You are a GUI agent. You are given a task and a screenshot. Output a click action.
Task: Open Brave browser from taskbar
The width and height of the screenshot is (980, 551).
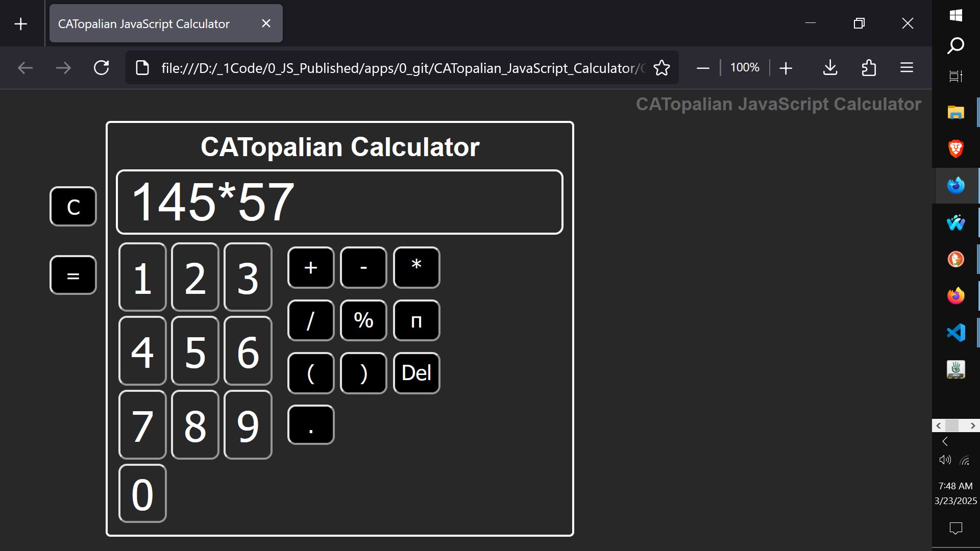click(x=956, y=149)
